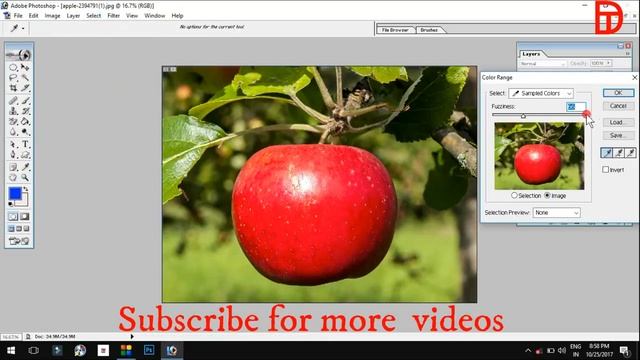
Task: Click the Load button
Action: click(x=618, y=122)
